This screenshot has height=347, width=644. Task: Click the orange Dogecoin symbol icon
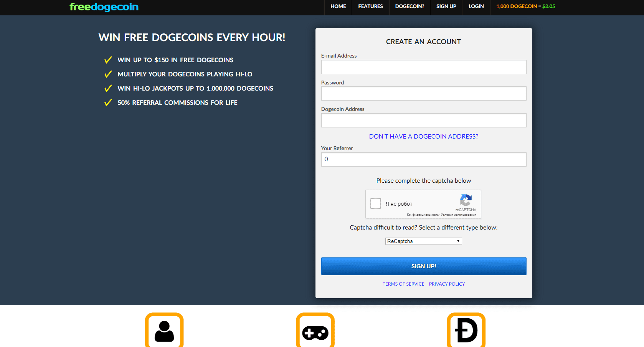466,330
